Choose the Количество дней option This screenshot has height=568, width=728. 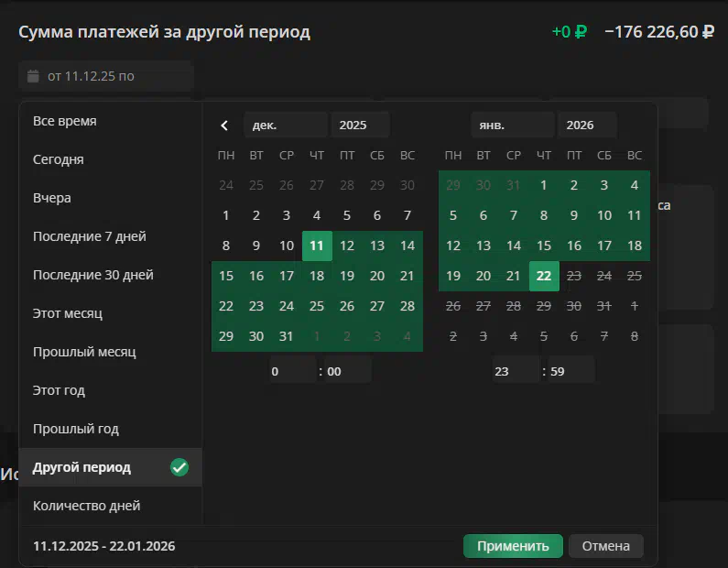click(86, 506)
